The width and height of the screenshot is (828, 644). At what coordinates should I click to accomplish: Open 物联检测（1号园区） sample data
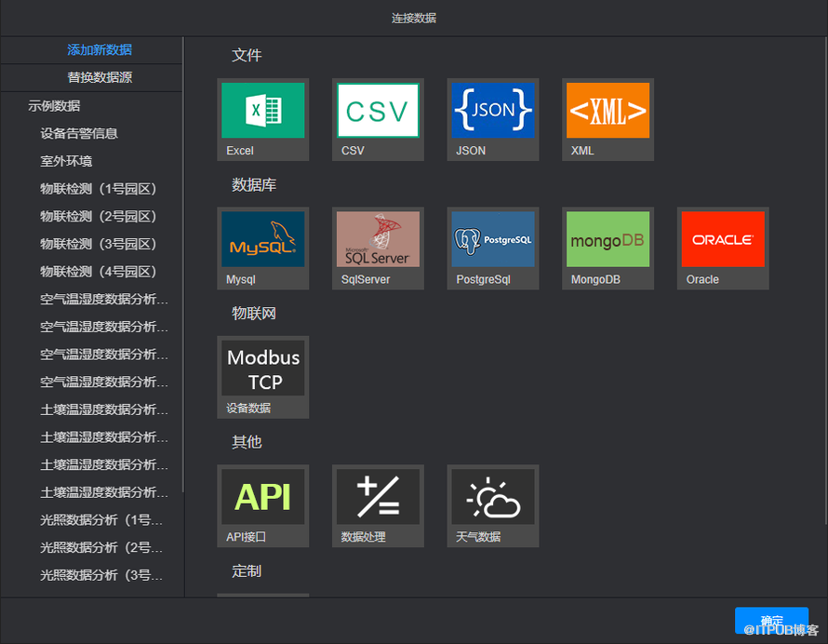[x=98, y=189]
